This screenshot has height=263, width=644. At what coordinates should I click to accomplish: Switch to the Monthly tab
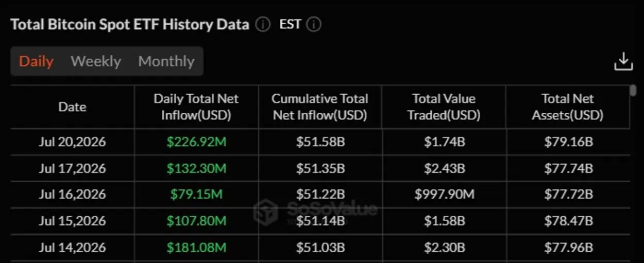coord(166,61)
